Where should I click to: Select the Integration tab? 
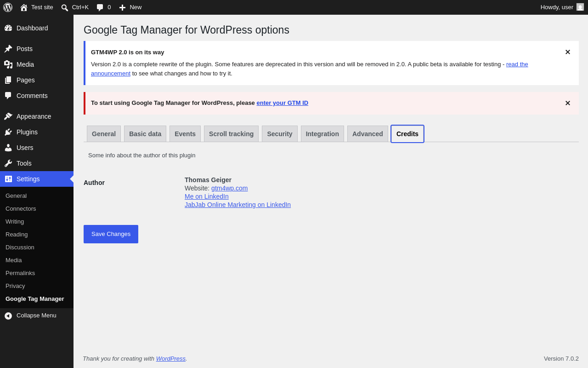322,134
